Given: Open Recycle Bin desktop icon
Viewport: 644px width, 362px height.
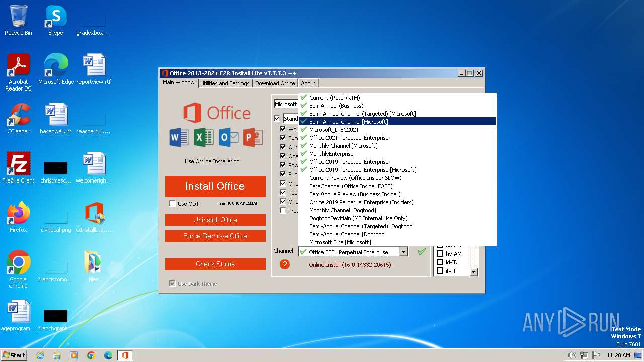Looking at the screenshot, I should point(18,20).
